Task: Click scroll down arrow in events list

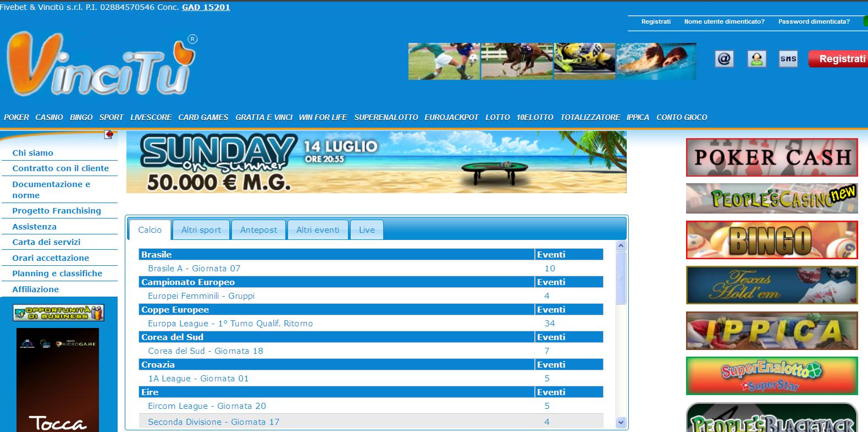Action: pyautogui.click(x=621, y=423)
